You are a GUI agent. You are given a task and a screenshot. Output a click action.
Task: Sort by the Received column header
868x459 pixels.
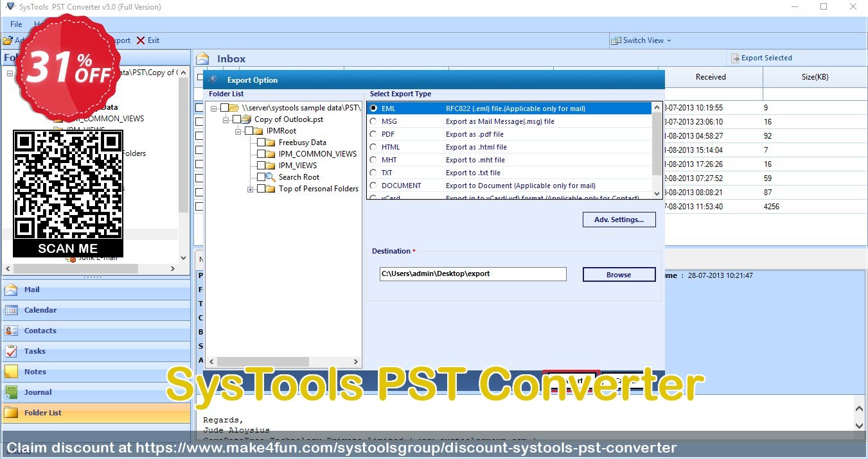[x=711, y=77]
